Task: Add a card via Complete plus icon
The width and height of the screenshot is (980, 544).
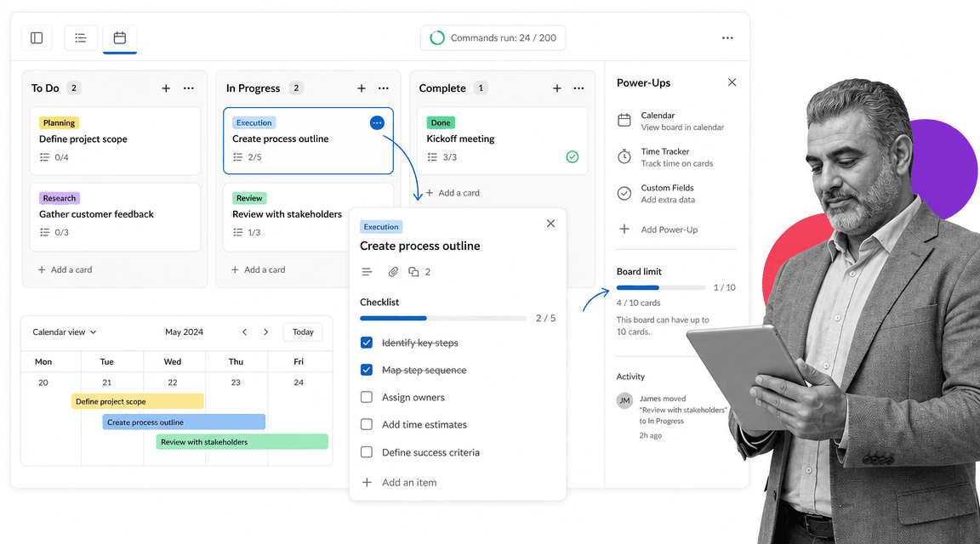Action: click(557, 88)
